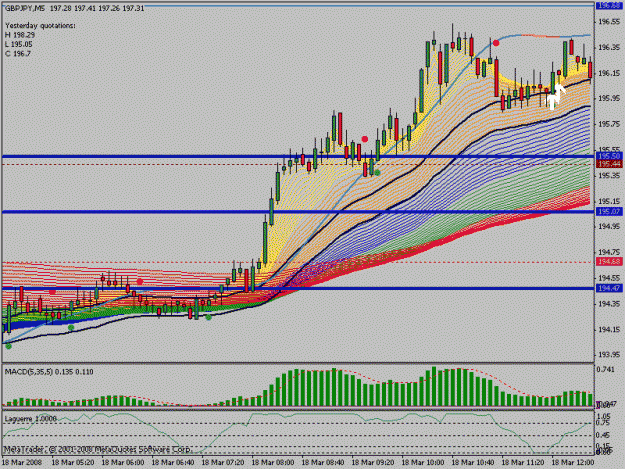This screenshot has width=625, height=469.
Task: Select the green signal dot above the 07:20 time label
Action: pyautogui.click(x=208, y=317)
